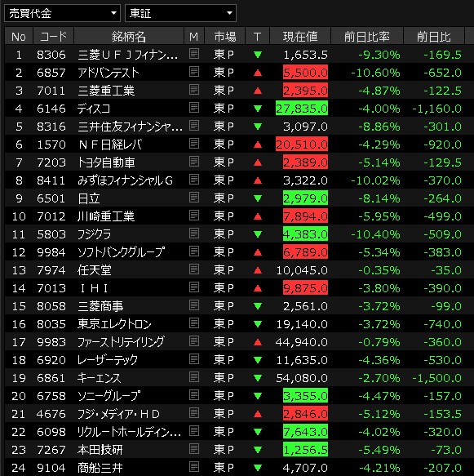The height and width of the screenshot is (476, 474).
Task: Click the 前日比 column header
Action: tap(434, 37)
